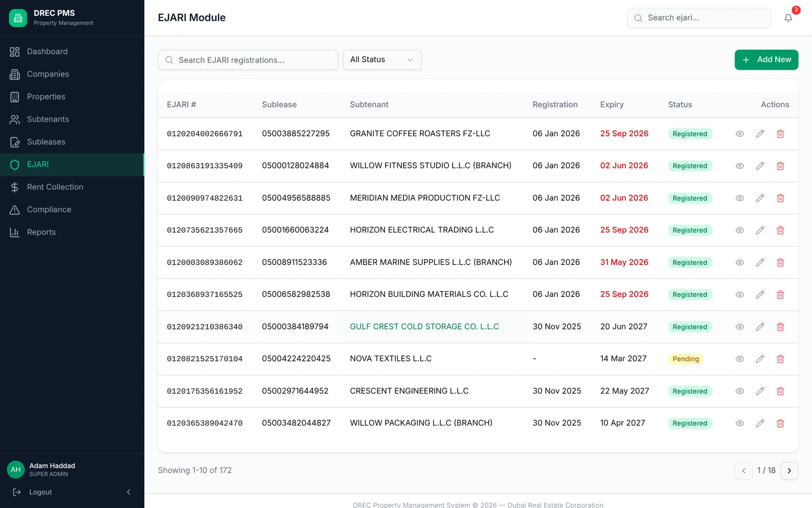Image resolution: width=812 pixels, height=508 pixels.
Task: Sort by the EJARI # column header
Action: [x=181, y=105]
